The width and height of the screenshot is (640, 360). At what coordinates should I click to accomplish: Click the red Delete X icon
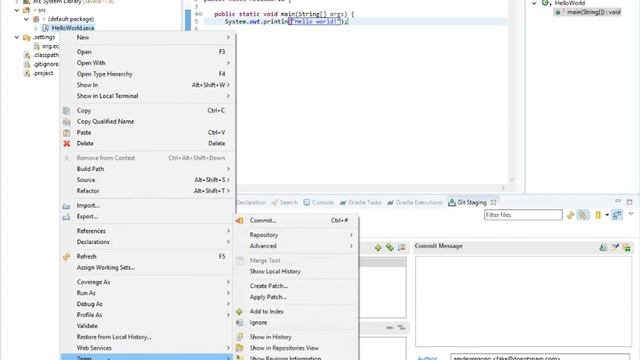coord(67,144)
